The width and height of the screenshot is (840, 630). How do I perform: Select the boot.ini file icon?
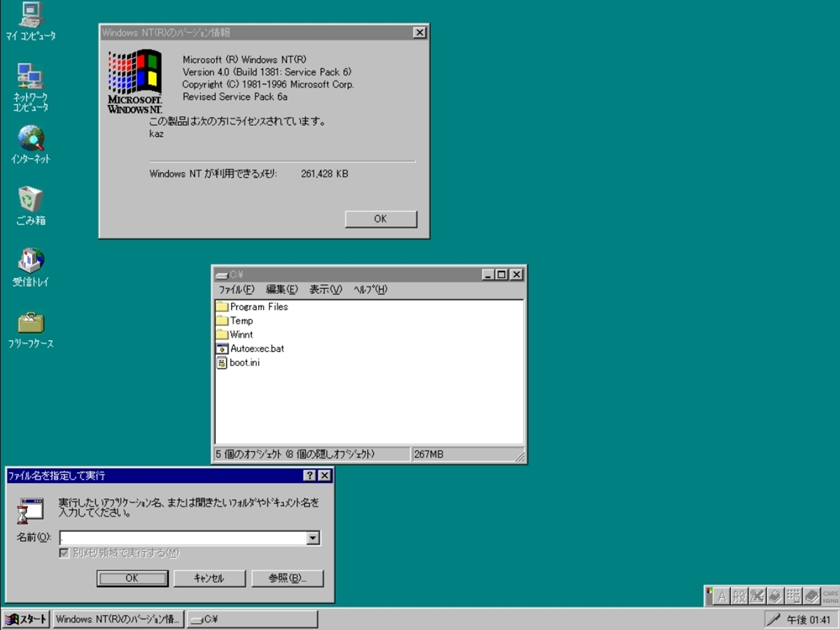222,363
